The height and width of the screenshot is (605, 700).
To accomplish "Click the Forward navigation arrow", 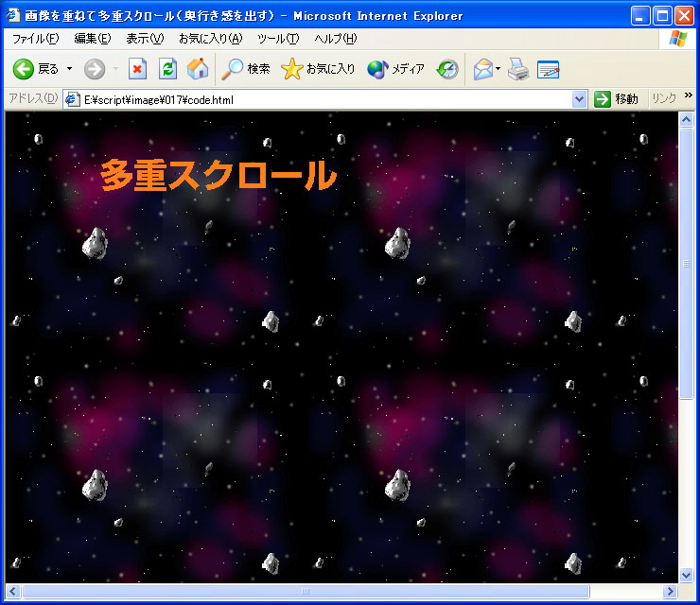I will [95, 69].
